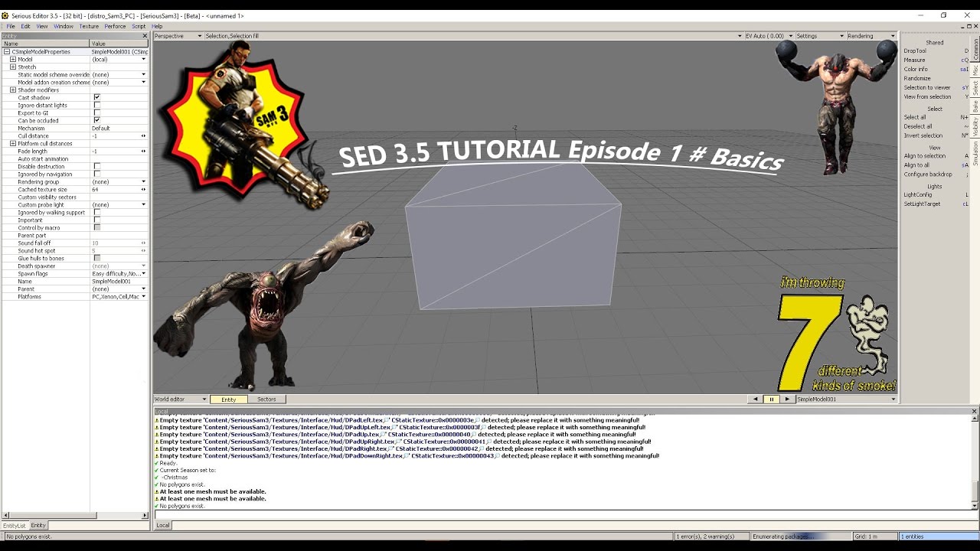Screen dimensions: 980x551
Task: Click Selection to viewer
Action: (927, 87)
